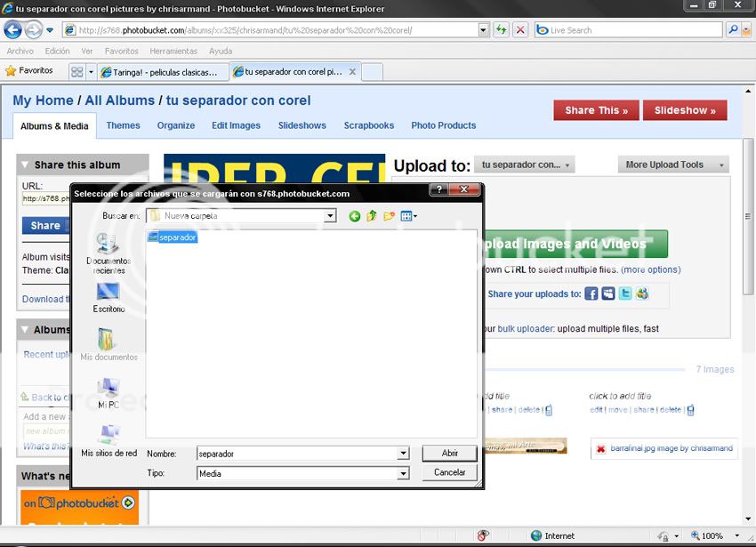Open the Edición menu

(58, 51)
